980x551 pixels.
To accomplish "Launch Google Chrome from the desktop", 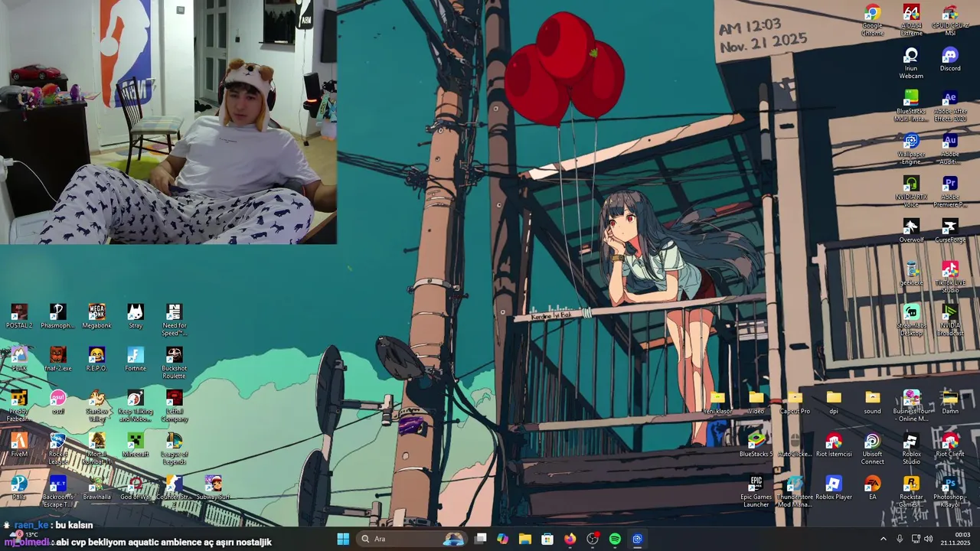I will (x=872, y=20).
